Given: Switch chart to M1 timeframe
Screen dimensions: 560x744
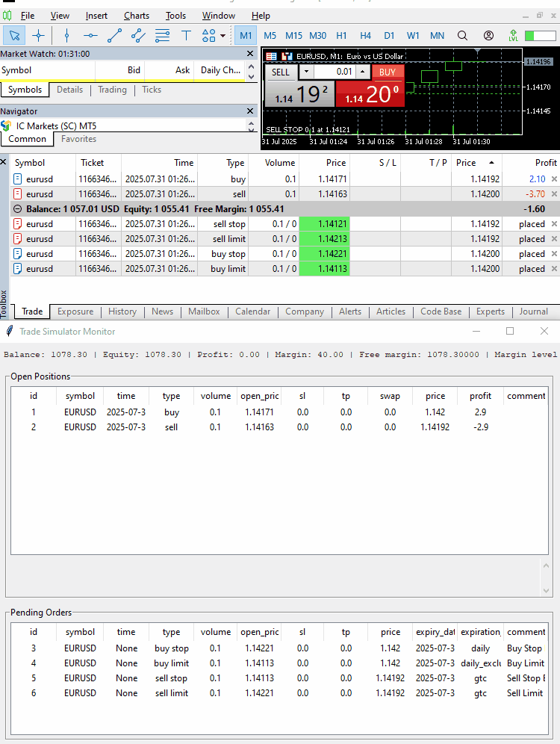Looking at the screenshot, I should [246, 36].
